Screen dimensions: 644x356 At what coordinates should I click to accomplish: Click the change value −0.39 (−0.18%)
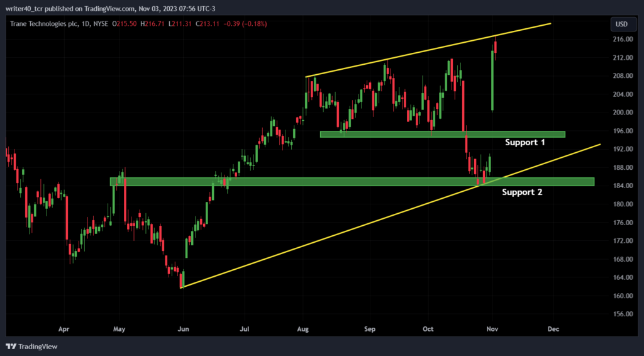[x=245, y=24]
